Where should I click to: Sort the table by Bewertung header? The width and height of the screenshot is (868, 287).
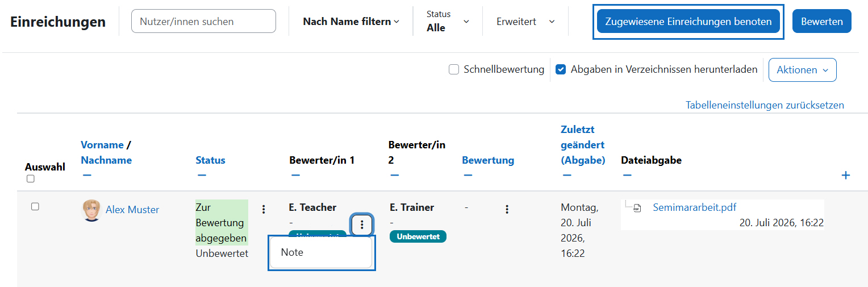tap(488, 160)
